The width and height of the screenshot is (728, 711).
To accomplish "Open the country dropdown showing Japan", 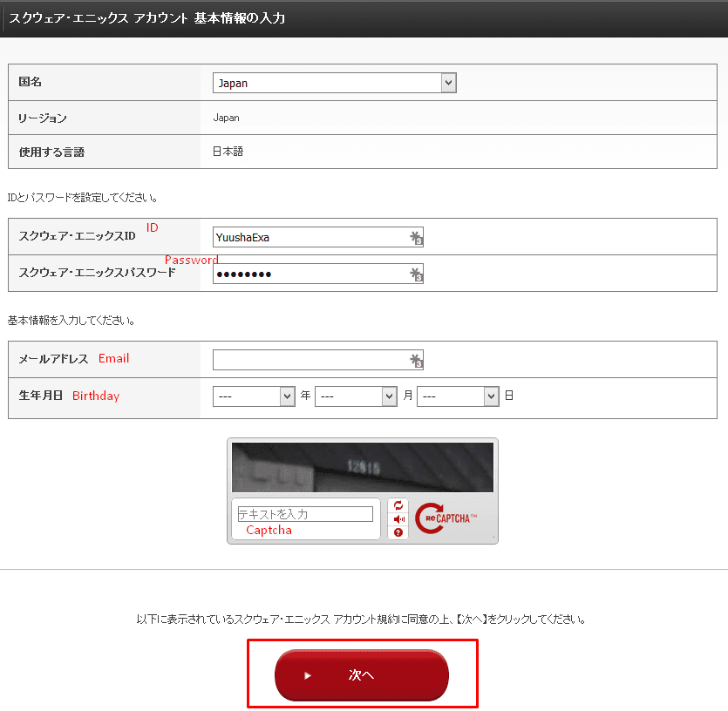I will [334, 83].
